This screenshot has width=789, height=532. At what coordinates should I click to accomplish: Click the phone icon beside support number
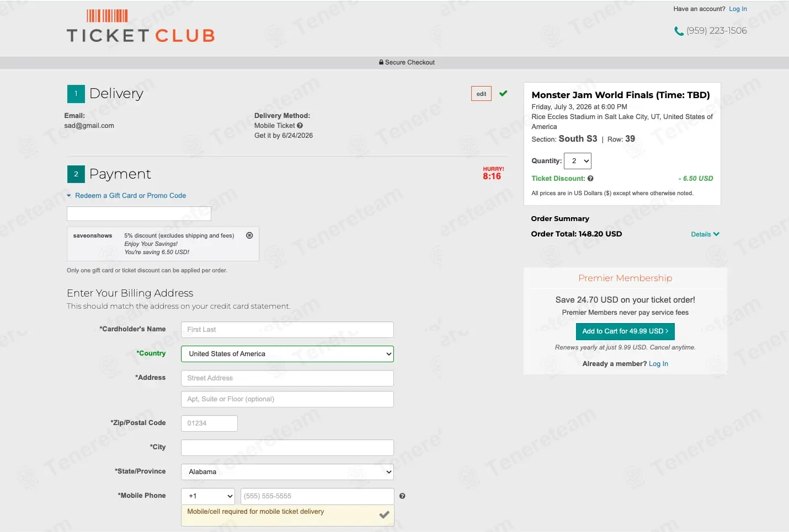tap(679, 31)
